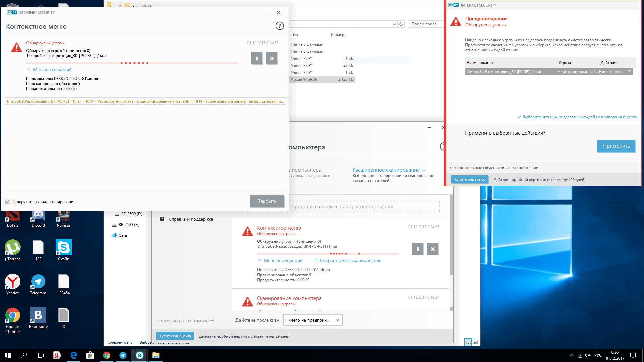Open action-after-scan dropdown
Image resolution: width=644 pixels, height=362 pixels.
tap(313, 320)
